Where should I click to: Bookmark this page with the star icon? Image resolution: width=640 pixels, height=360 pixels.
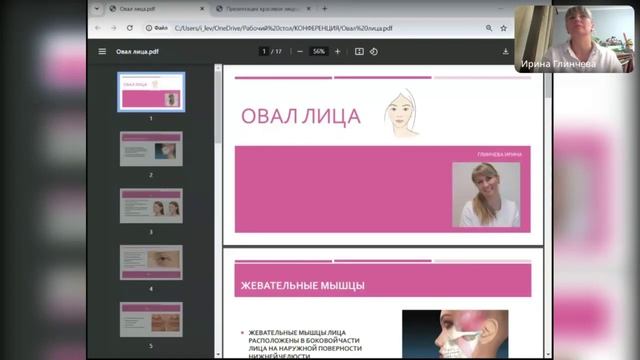click(x=504, y=28)
